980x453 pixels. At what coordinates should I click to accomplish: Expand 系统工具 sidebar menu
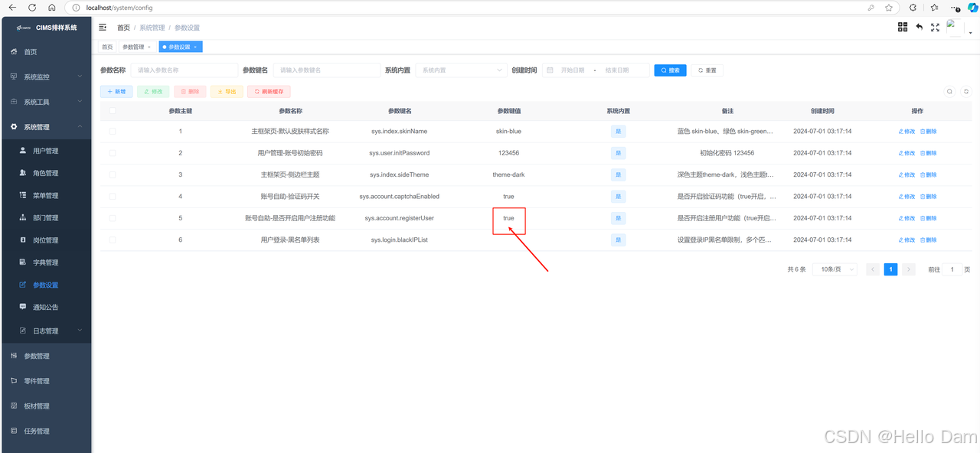click(46, 102)
